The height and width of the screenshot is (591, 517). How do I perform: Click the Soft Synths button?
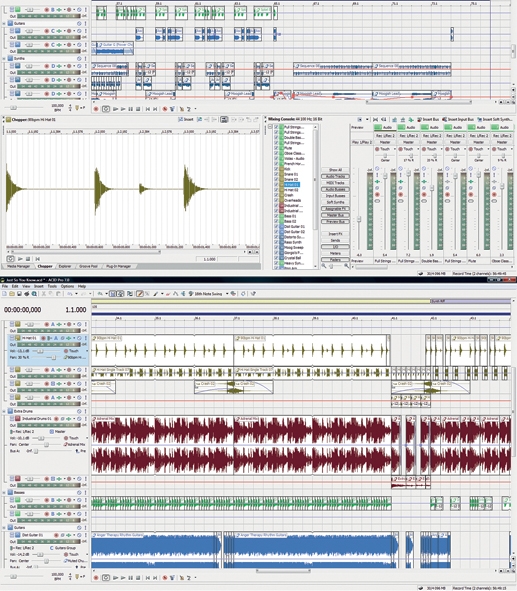[x=335, y=202]
